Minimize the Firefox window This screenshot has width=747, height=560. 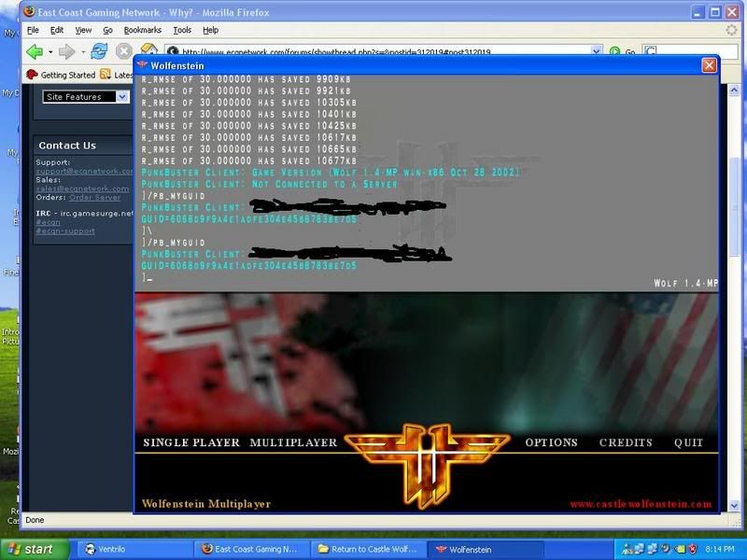pos(698,12)
